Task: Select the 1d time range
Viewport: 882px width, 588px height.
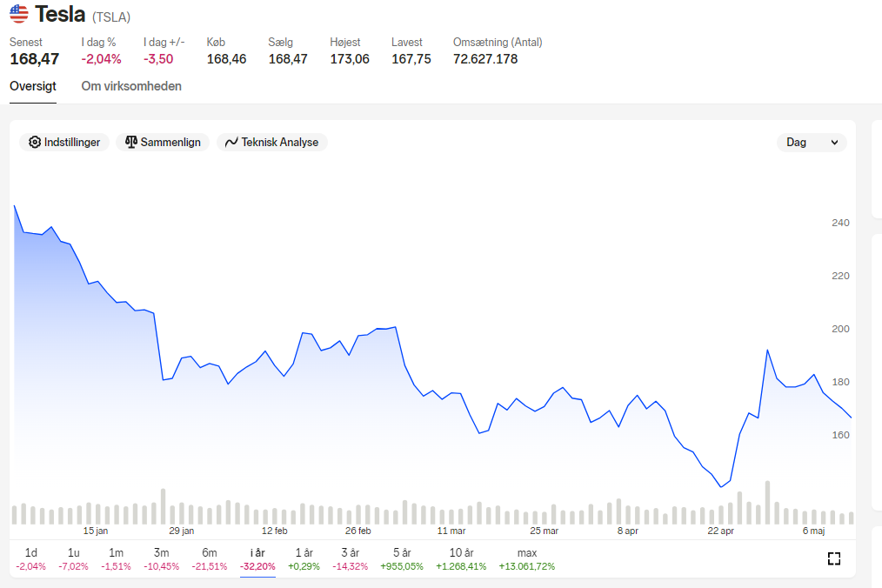Action: [x=31, y=559]
